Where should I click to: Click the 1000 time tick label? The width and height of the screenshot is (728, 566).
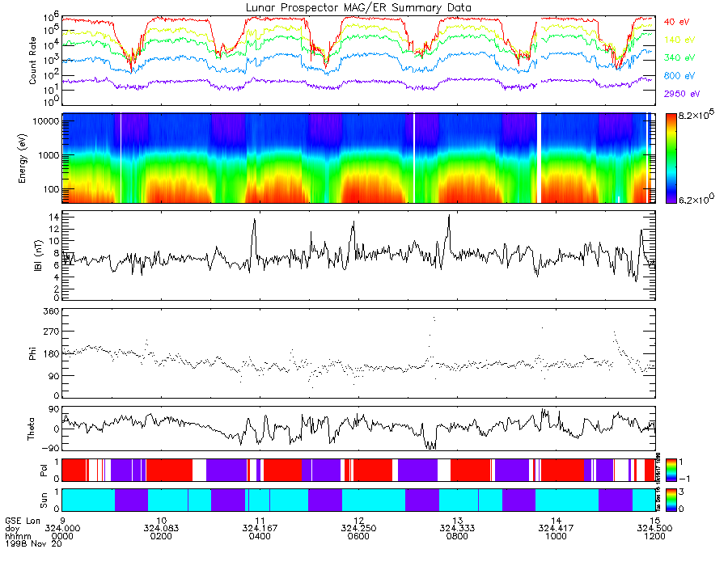[556, 536]
